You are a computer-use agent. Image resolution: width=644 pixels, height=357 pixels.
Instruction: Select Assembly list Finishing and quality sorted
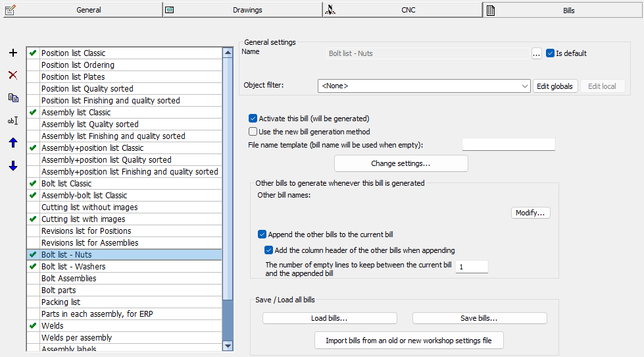click(124, 136)
